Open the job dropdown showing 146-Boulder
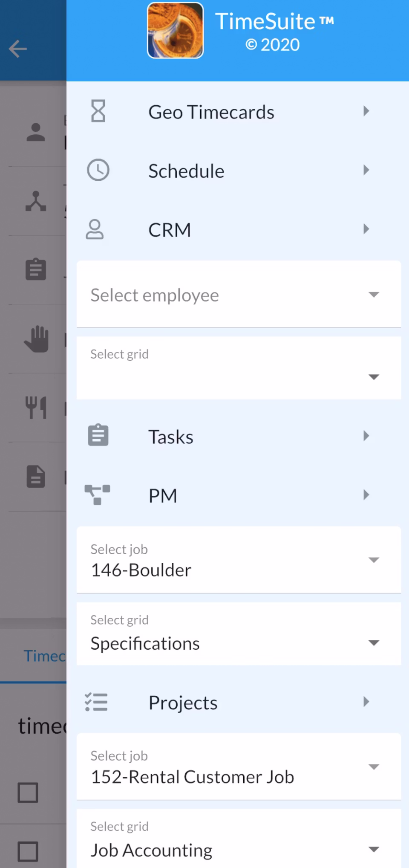The image size is (409, 868). [374, 560]
